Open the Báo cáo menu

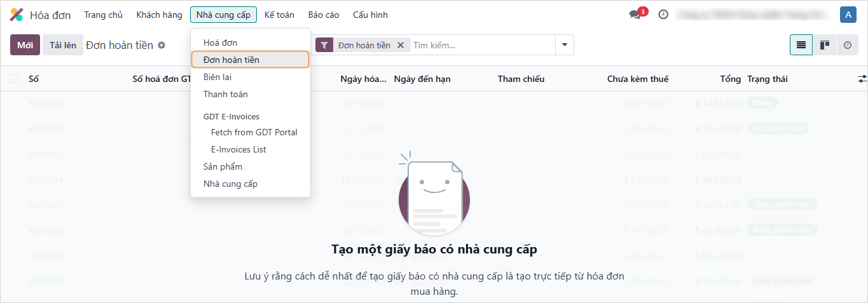click(x=324, y=15)
